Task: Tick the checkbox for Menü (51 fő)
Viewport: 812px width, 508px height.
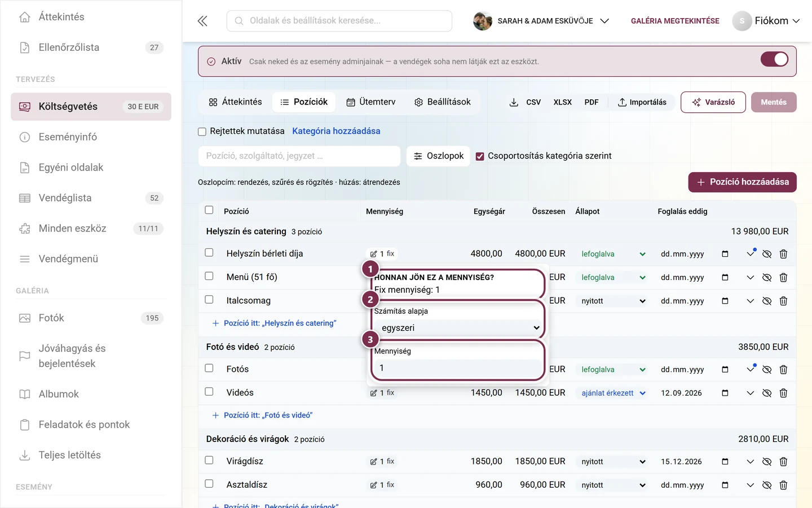Action: click(x=209, y=276)
